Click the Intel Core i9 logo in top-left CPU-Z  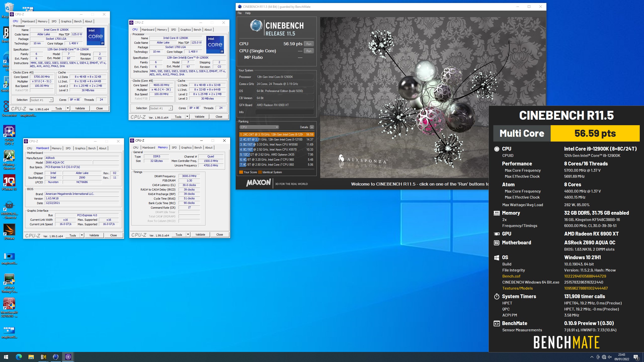point(96,36)
